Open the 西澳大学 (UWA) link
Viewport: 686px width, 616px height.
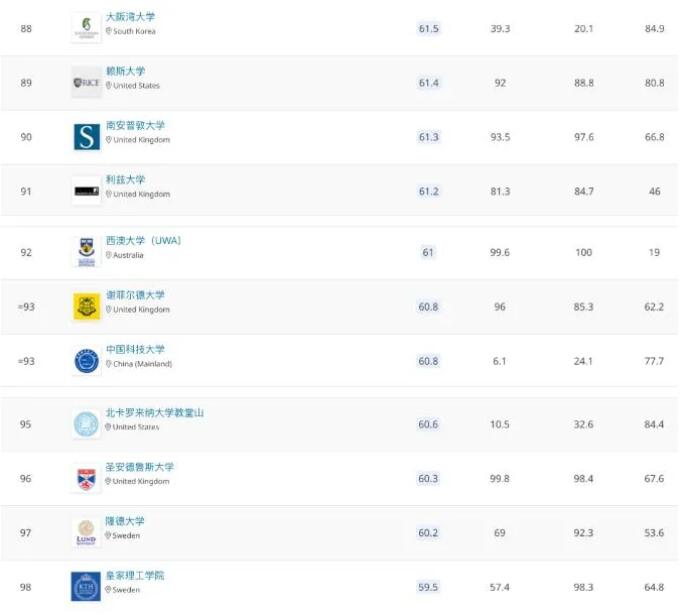click(143, 241)
